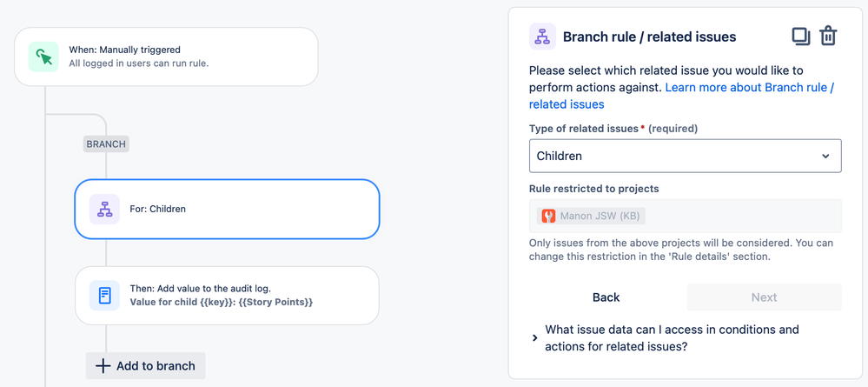
Task: Open Learn more about Branch rule link
Action: [x=749, y=88]
